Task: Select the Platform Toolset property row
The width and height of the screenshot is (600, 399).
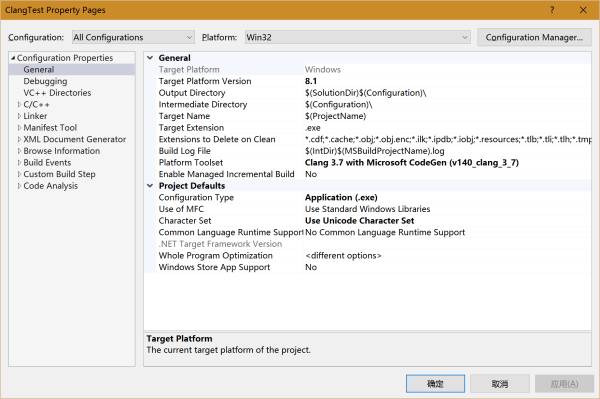Action: point(368,163)
